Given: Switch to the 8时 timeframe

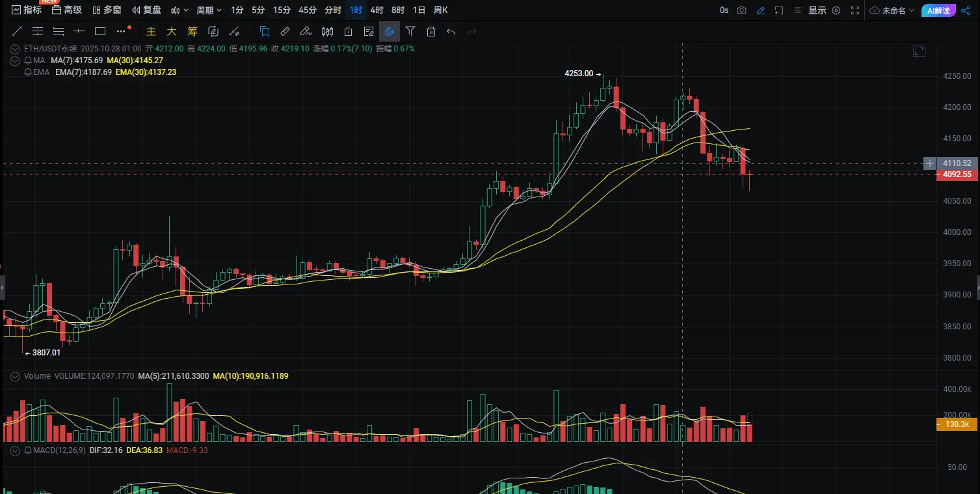Looking at the screenshot, I should coord(398,10).
